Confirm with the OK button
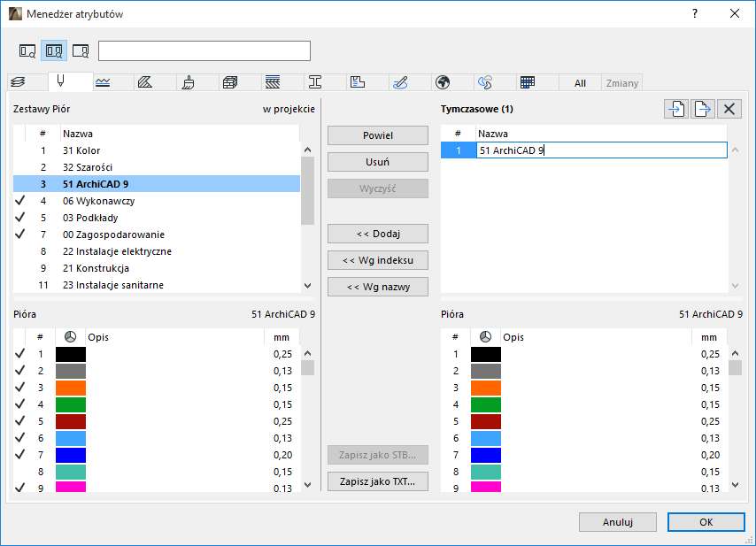This screenshot has height=546, width=756. (x=706, y=522)
